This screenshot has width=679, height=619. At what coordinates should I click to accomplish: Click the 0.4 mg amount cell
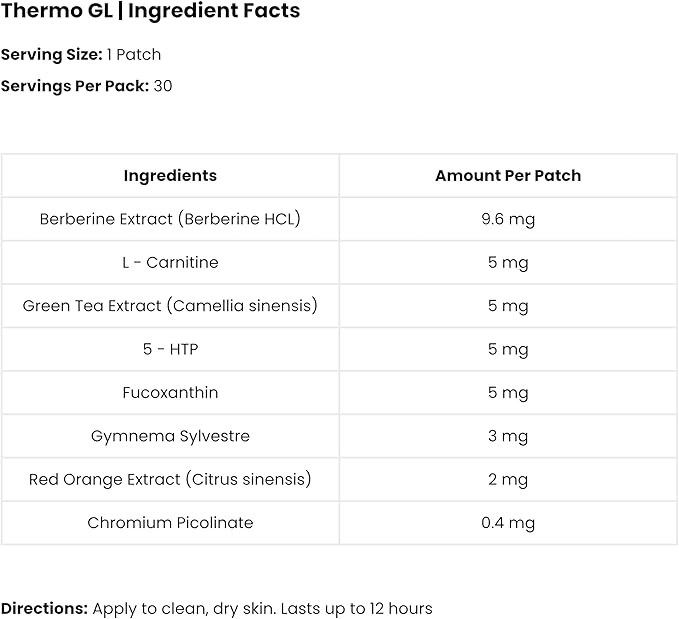508,523
